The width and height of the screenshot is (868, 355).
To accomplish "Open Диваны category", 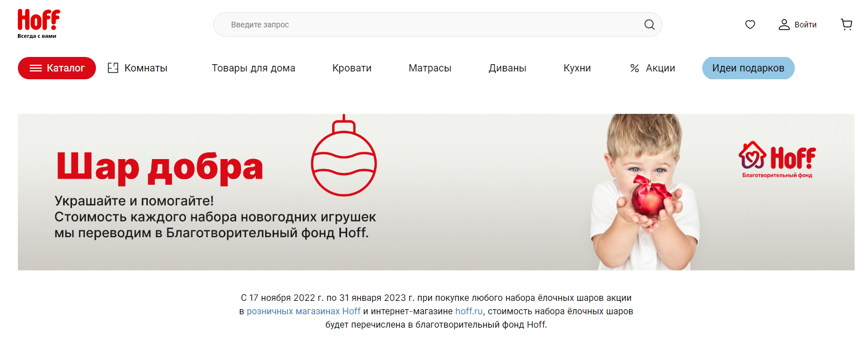I will tap(507, 68).
